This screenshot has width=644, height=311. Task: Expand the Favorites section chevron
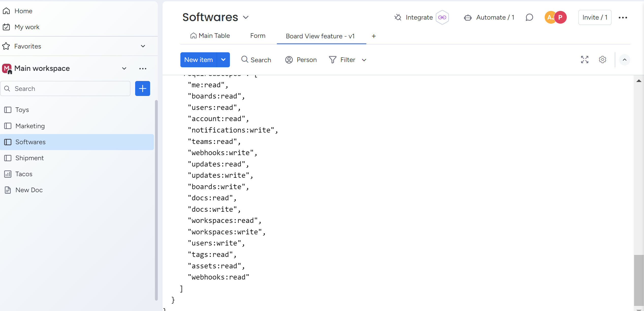[143, 46]
